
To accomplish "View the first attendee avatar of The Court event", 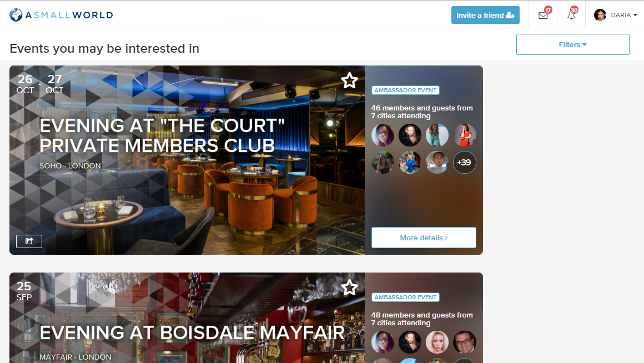I will pos(383,135).
